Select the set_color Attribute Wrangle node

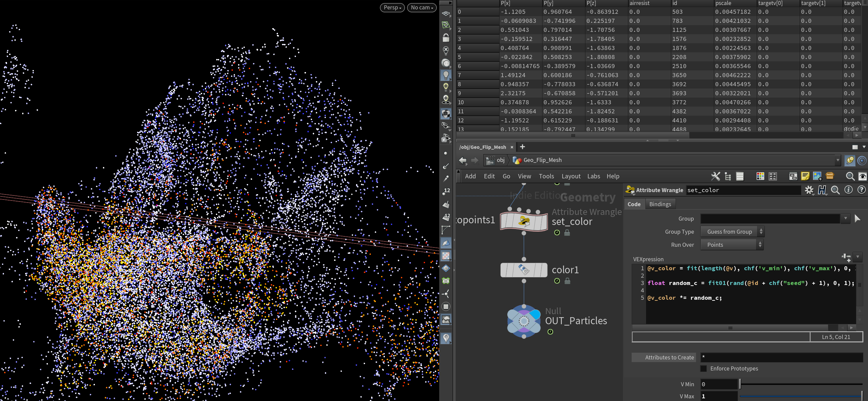tap(524, 221)
